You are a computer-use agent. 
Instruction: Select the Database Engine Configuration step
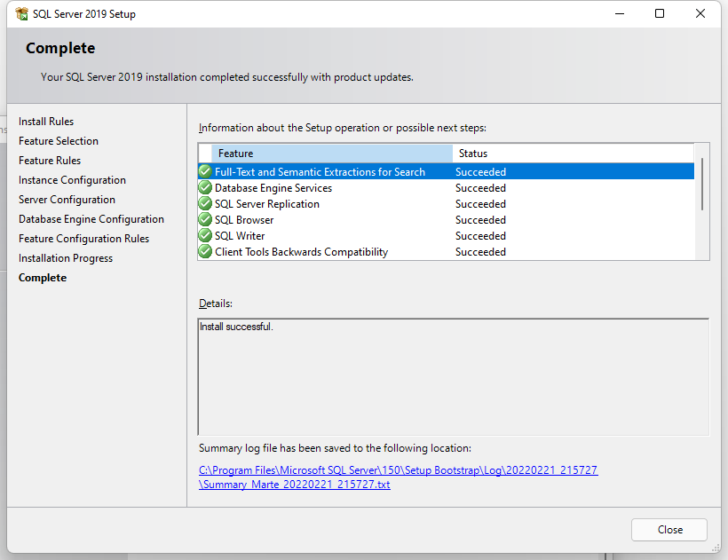click(91, 219)
